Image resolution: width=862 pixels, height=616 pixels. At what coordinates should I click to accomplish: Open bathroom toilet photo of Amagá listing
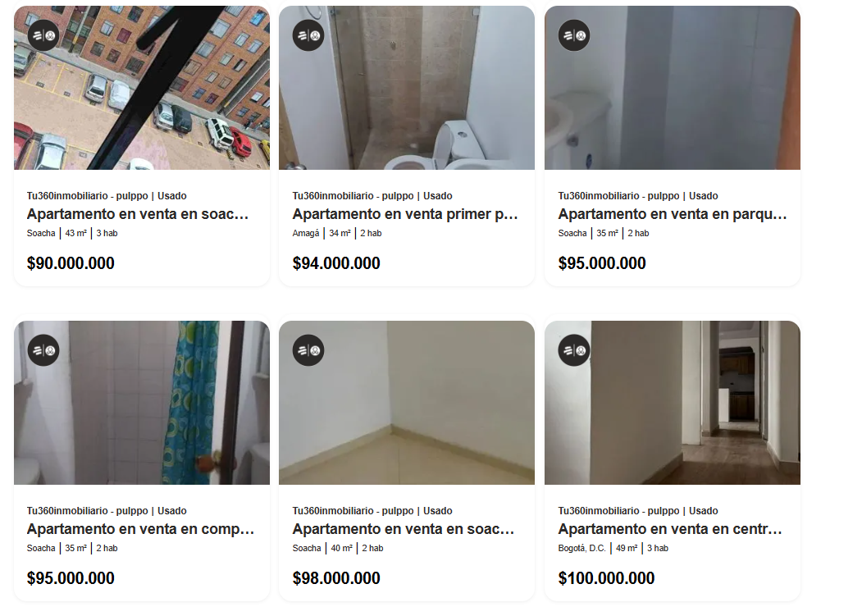pyautogui.click(x=407, y=88)
